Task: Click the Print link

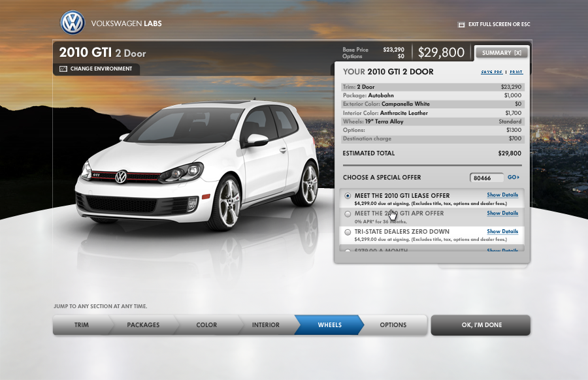Action: (516, 72)
